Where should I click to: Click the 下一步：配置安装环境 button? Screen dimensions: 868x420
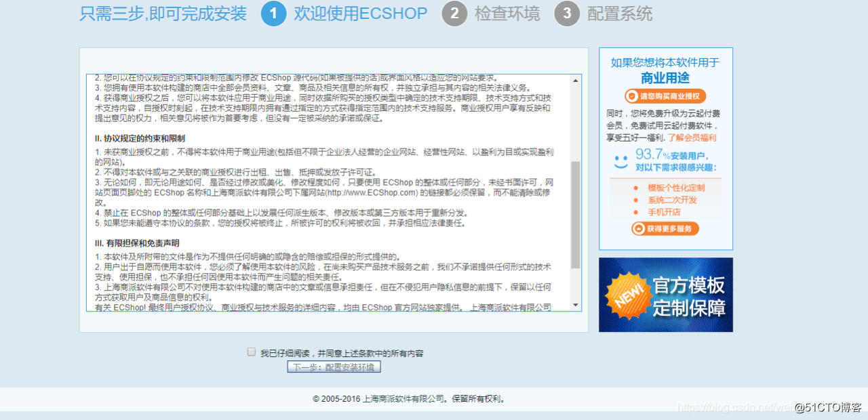pos(334,366)
